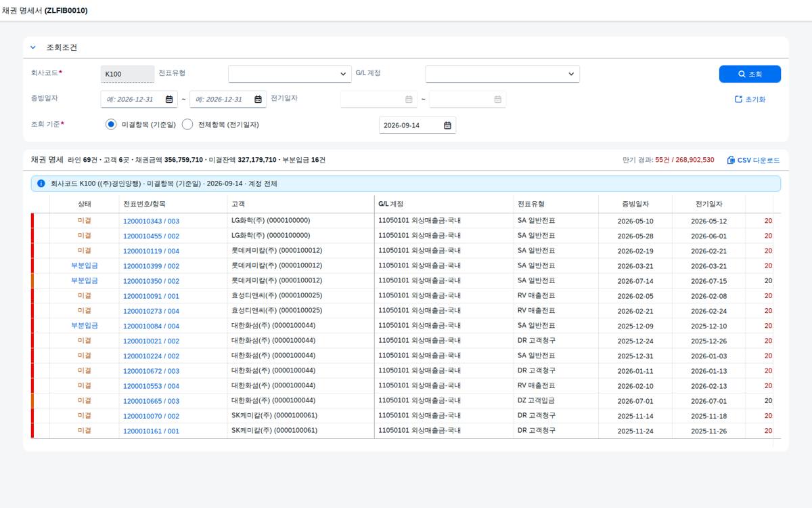Click the 2026-09-14 key date field
The height and width of the screenshot is (508, 812).
pyautogui.click(x=409, y=125)
